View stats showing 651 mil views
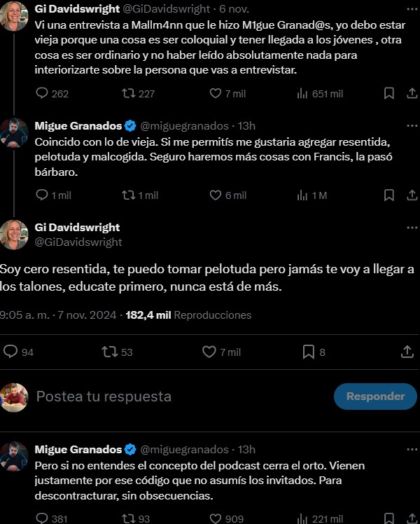This screenshot has width=420, height=524. pos(304,94)
